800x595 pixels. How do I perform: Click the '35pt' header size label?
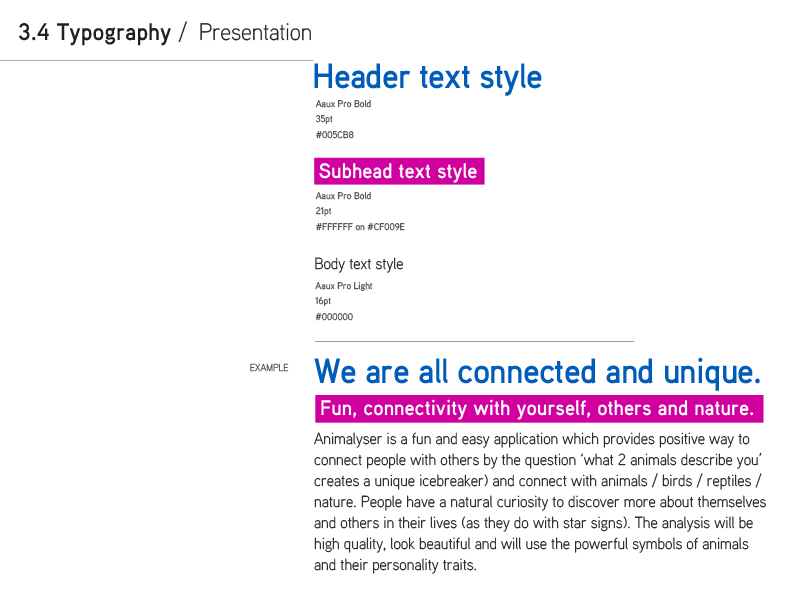pyautogui.click(x=324, y=119)
